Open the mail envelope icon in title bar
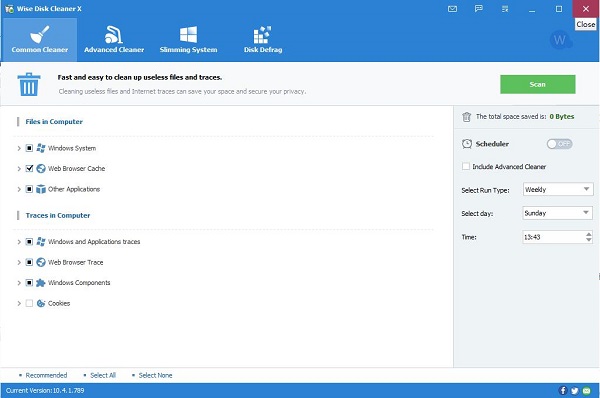This screenshot has height=398, width=600. coord(452,9)
